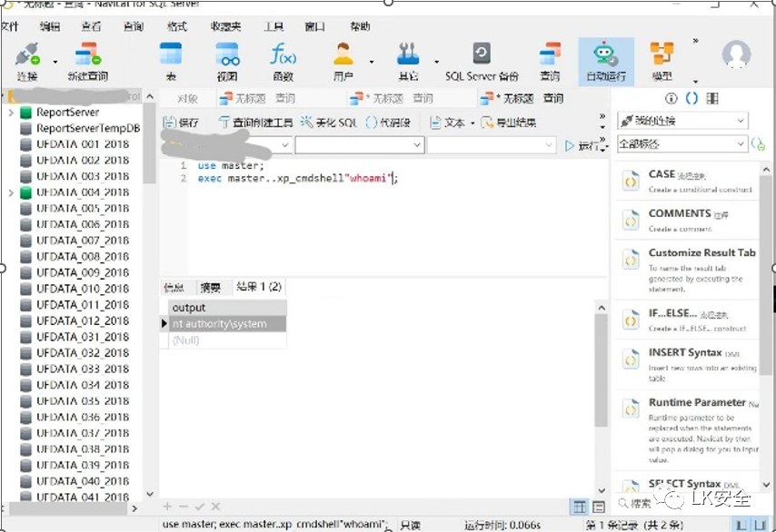
Task: Open the 帮助 help menu
Action: click(x=360, y=26)
